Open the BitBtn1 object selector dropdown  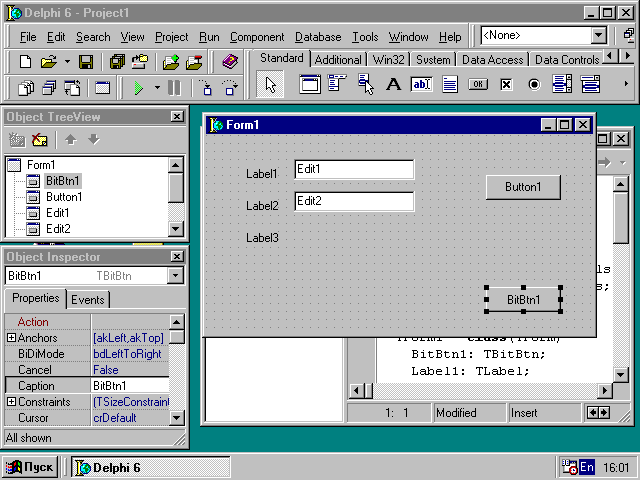click(175, 276)
